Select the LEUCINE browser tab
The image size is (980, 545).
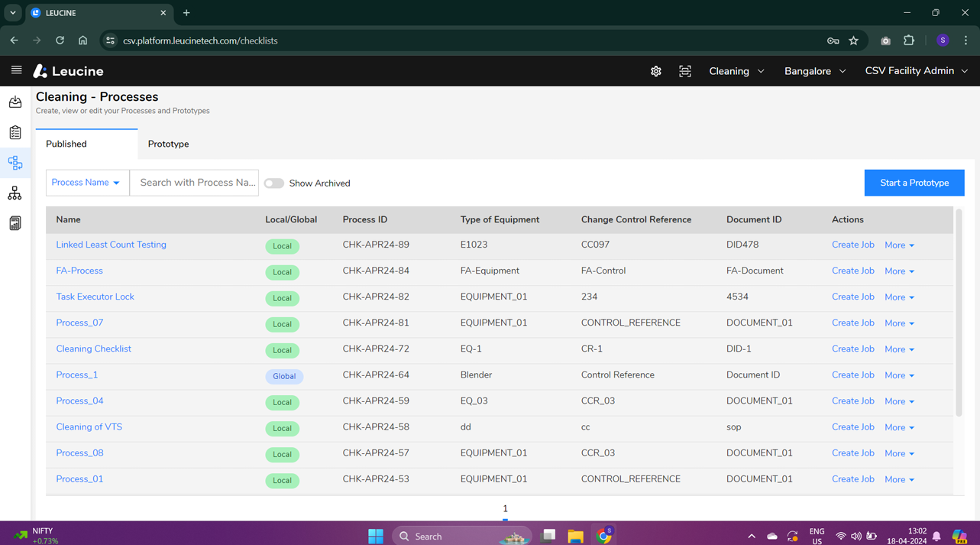(x=99, y=13)
